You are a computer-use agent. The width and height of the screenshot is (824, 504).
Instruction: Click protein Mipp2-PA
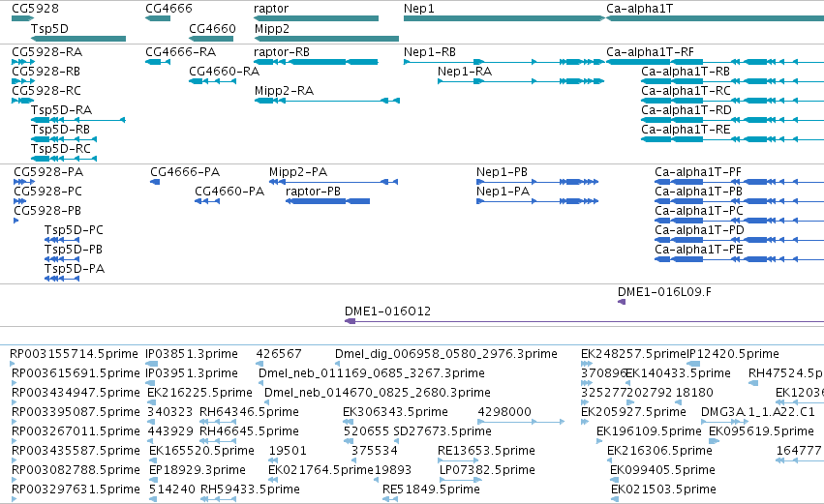[x=298, y=172]
